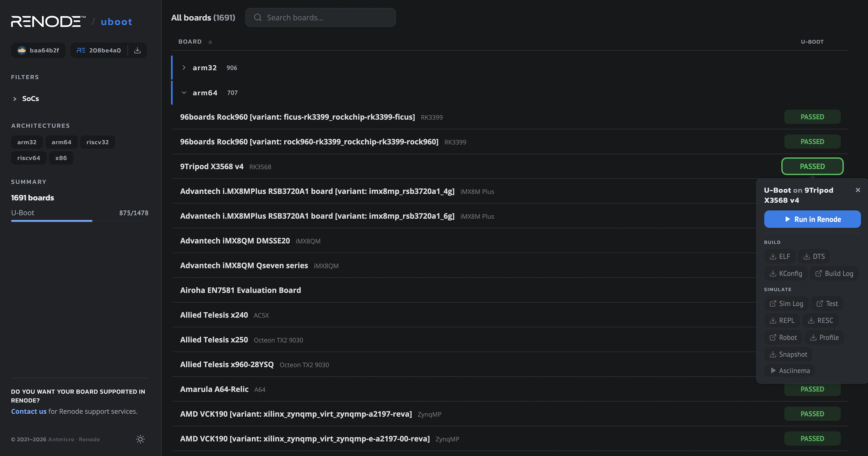Viewport: 868px width, 456px height.
Task: Sort by the BOARD column header
Action: tap(190, 42)
